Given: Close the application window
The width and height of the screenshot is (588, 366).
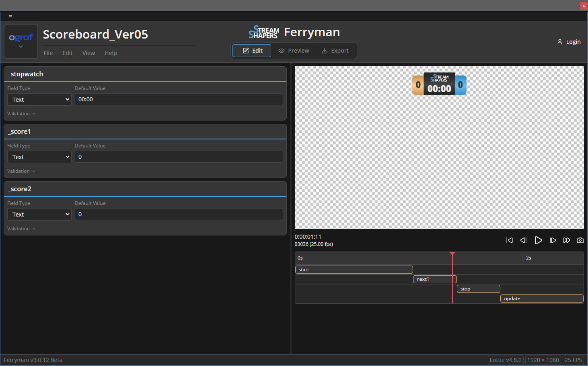Looking at the screenshot, I should [x=584, y=6].
